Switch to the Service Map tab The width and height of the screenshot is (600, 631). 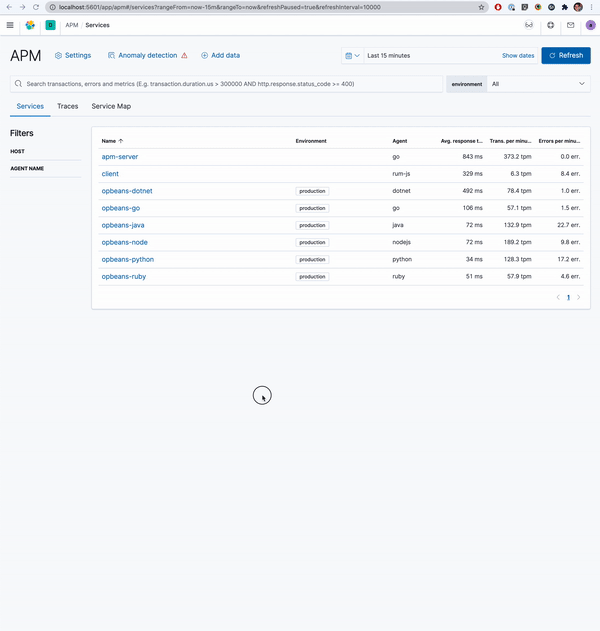(111, 106)
